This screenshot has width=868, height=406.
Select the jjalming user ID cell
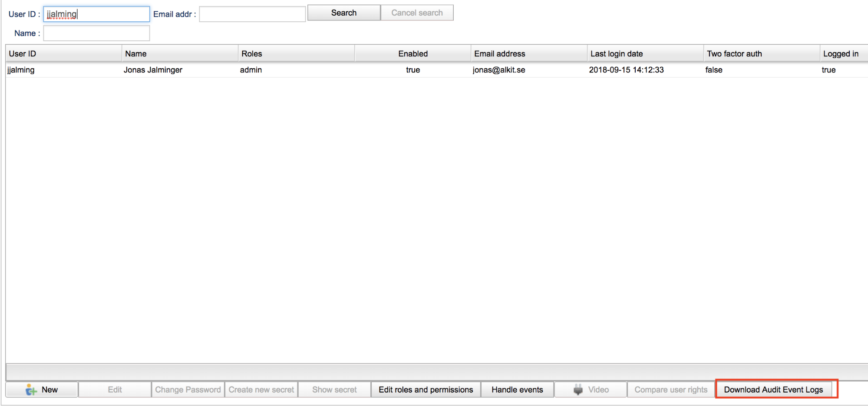point(63,70)
